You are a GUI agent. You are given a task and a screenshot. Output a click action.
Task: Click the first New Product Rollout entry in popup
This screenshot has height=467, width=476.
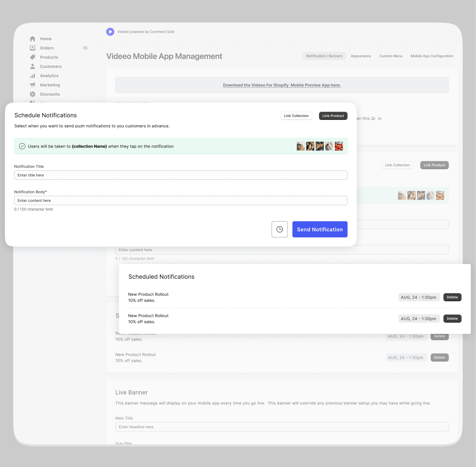point(148,297)
